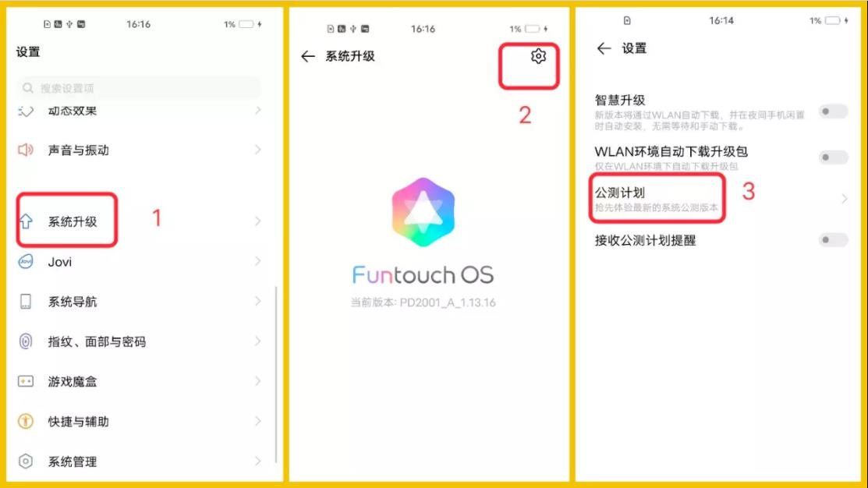Go back from the 设置 upgrade options screen

(604, 48)
